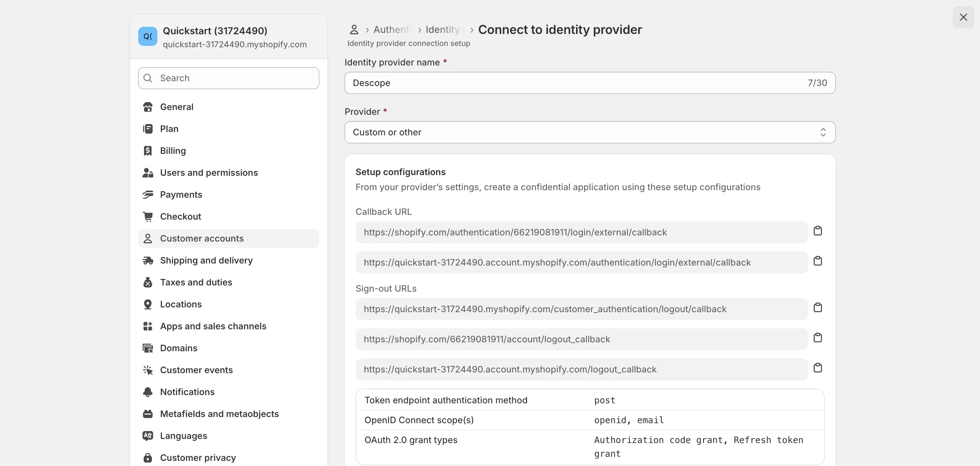The image size is (980, 466).
Task: Open General settings
Action: 228,107
